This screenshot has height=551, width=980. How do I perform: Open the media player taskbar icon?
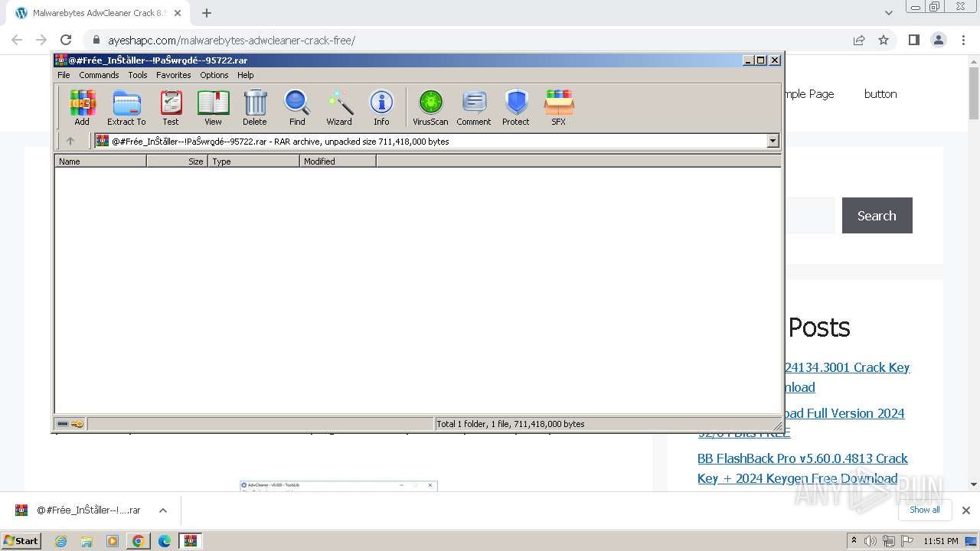pos(113,541)
